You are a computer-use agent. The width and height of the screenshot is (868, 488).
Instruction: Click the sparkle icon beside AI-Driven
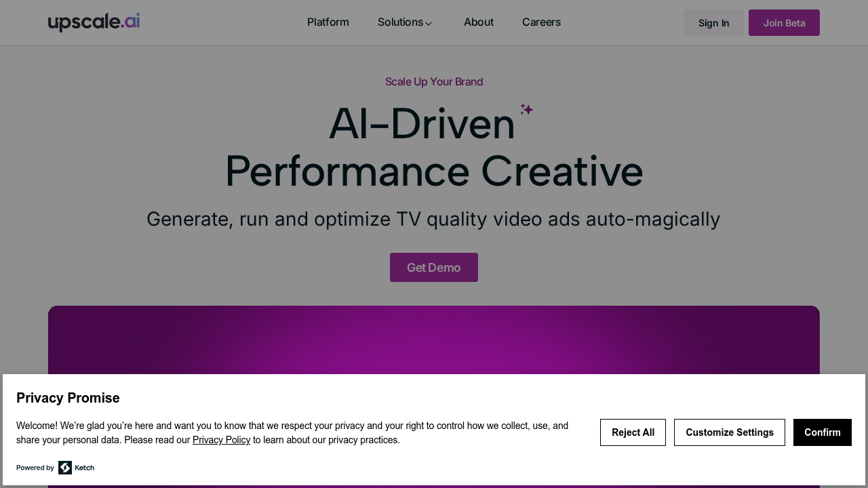click(527, 109)
